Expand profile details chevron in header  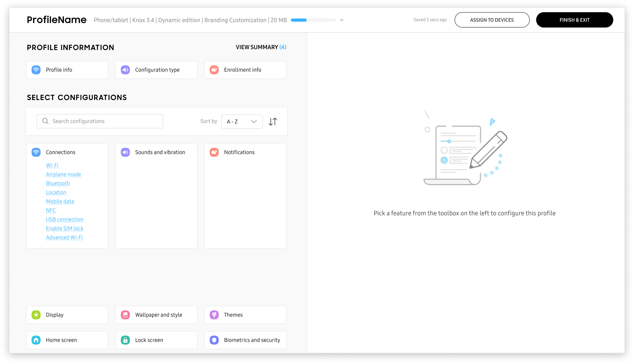(342, 20)
